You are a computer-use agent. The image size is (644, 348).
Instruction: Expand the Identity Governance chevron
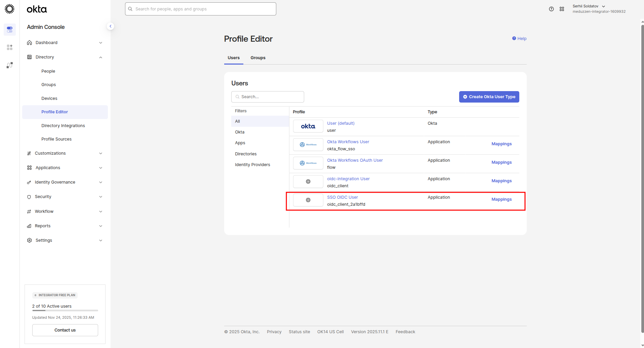(x=100, y=182)
